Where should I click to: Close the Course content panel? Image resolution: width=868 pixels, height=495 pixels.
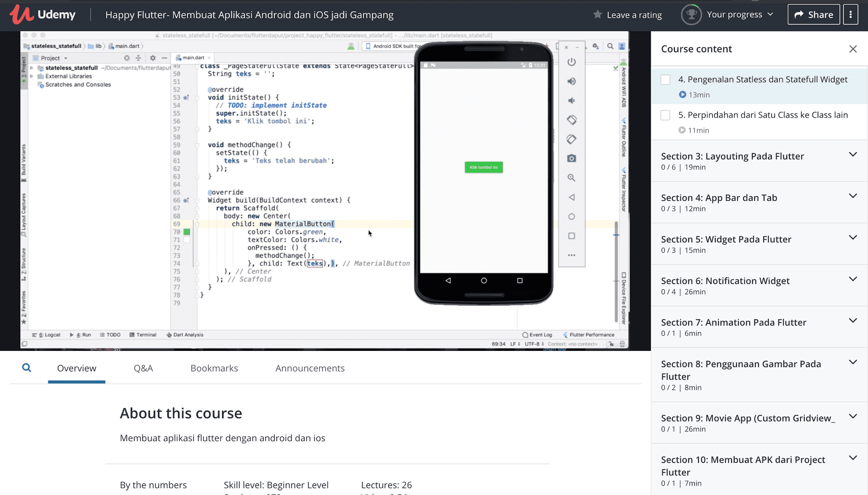853,49
